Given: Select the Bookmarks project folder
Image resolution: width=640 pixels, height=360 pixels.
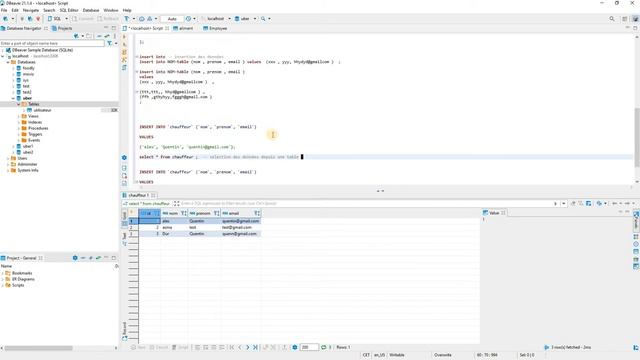Looking at the screenshot, I should (x=22, y=273).
